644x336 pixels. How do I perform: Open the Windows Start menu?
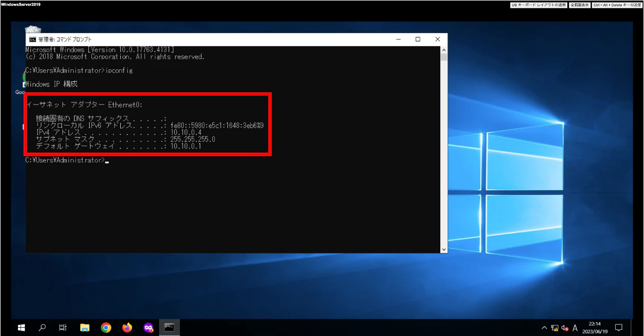tap(22, 328)
